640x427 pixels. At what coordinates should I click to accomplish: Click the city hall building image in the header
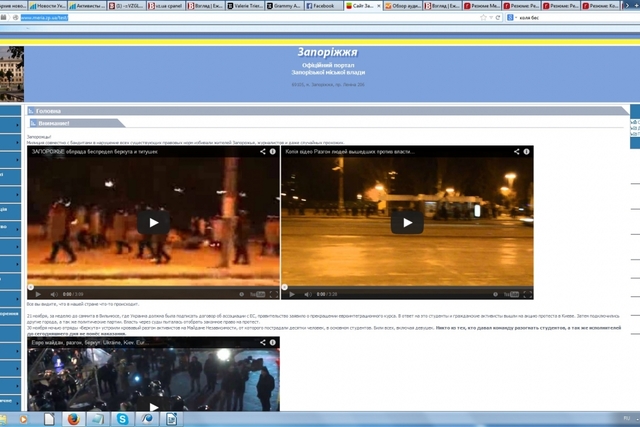tap(12, 74)
